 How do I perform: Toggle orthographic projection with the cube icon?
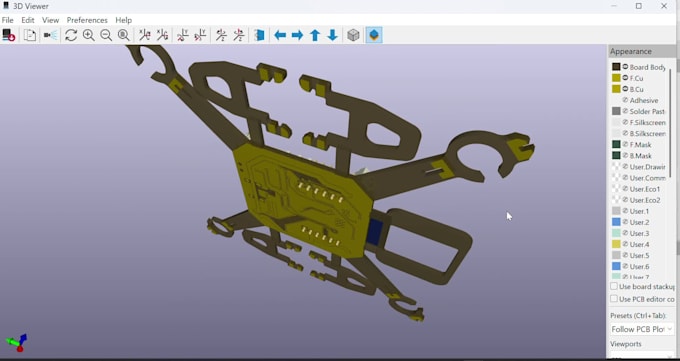coord(353,35)
